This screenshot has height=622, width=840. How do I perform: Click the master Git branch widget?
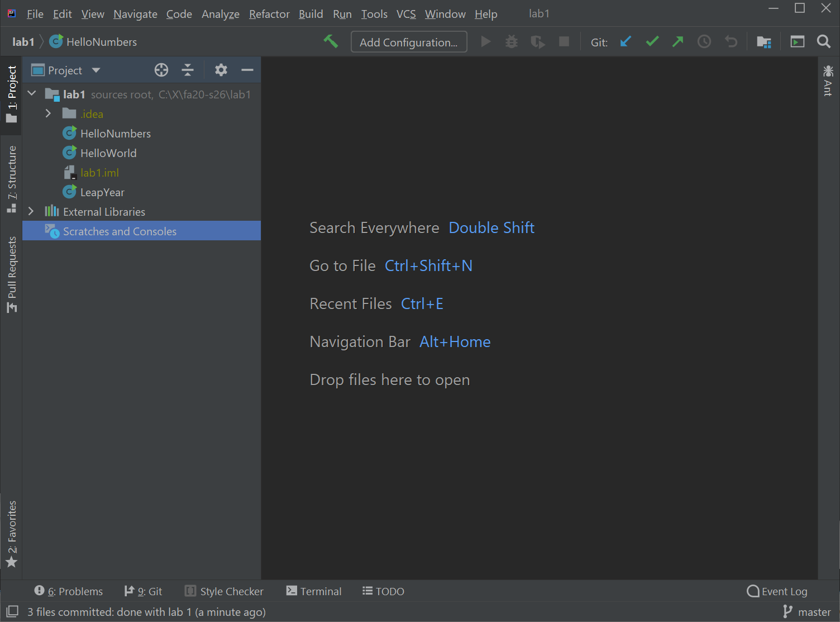807,612
